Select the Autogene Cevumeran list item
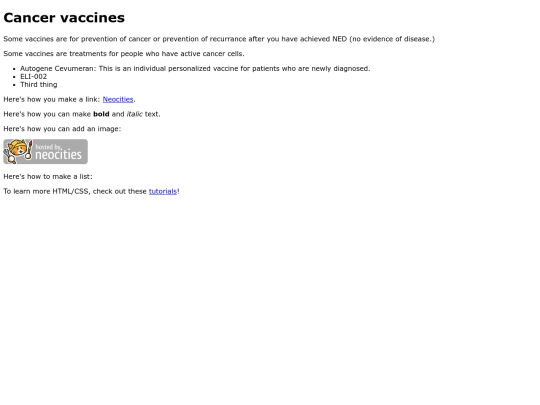Screen dimensions: 540x405 point(195,69)
